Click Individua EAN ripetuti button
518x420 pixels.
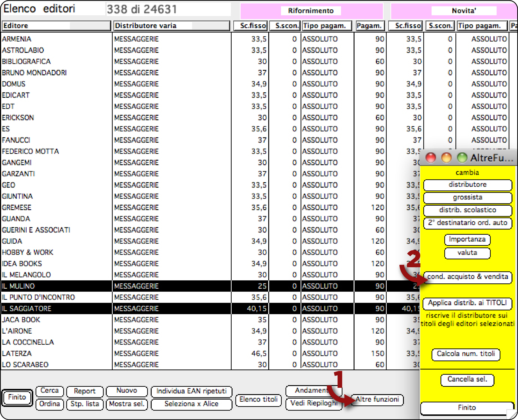[x=192, y=391]
